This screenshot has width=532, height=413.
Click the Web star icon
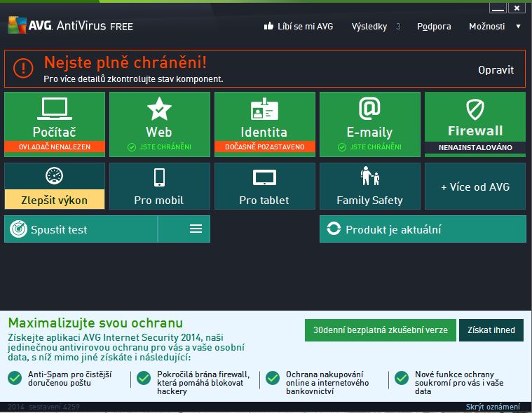point(159,109)
